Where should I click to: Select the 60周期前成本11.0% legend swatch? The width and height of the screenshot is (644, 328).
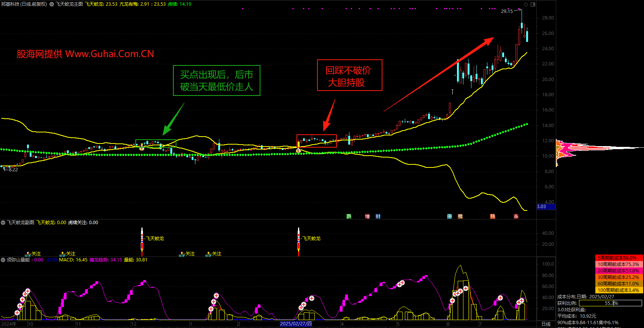tap(619, 284)
